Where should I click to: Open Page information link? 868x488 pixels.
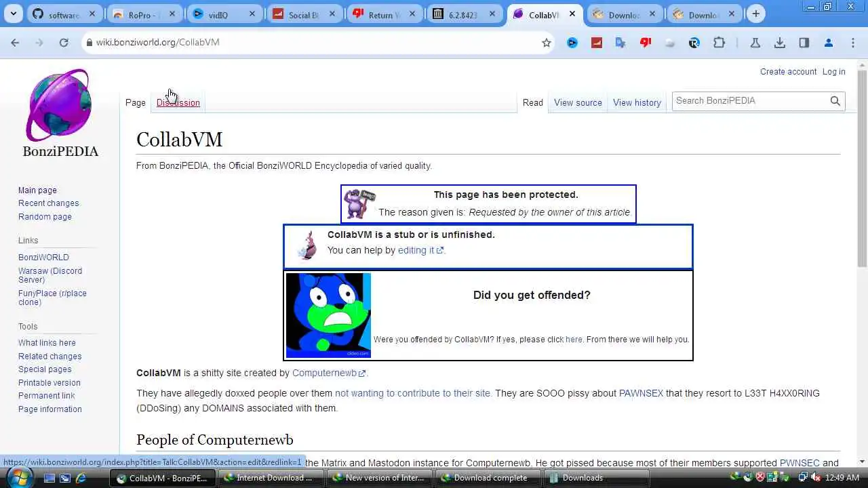(x=50, y=409)
